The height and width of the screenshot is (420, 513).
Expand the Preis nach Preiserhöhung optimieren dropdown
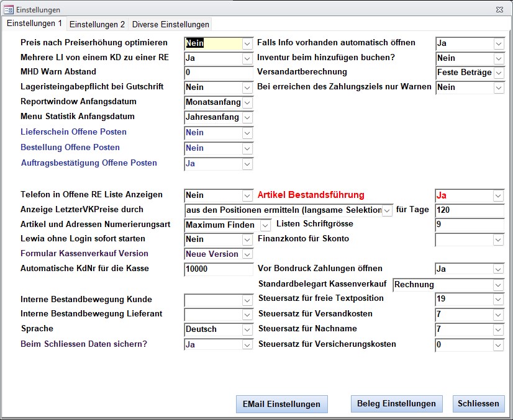click(247, 43)
